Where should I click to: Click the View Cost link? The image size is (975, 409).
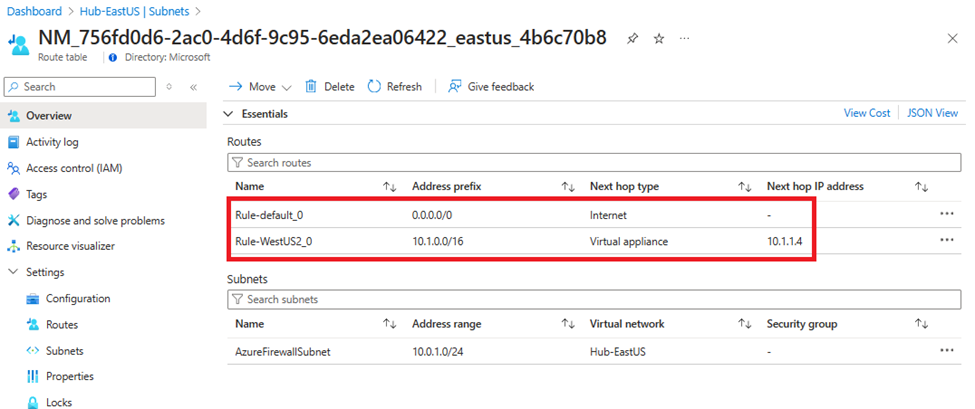(x=866, y=113)
